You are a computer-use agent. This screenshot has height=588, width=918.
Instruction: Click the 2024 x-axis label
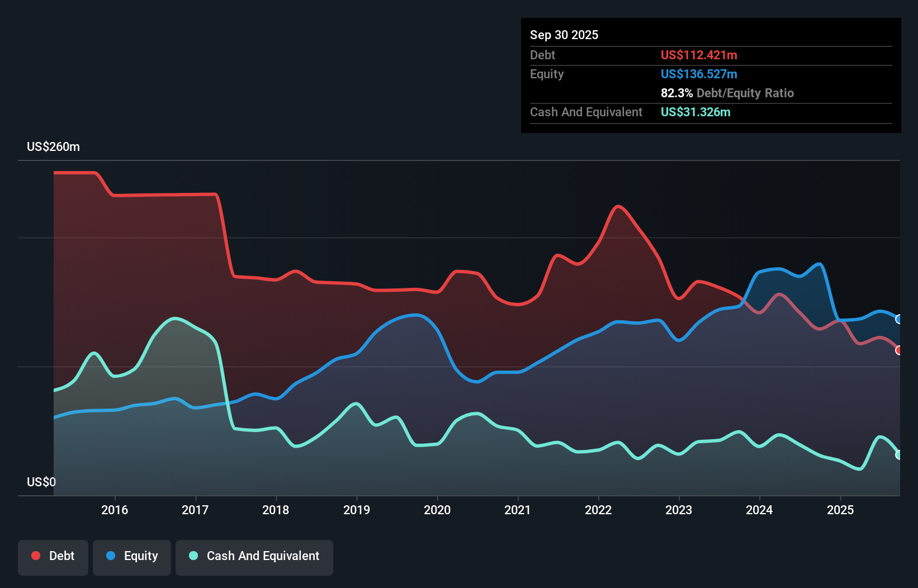[x=759, y=510]
